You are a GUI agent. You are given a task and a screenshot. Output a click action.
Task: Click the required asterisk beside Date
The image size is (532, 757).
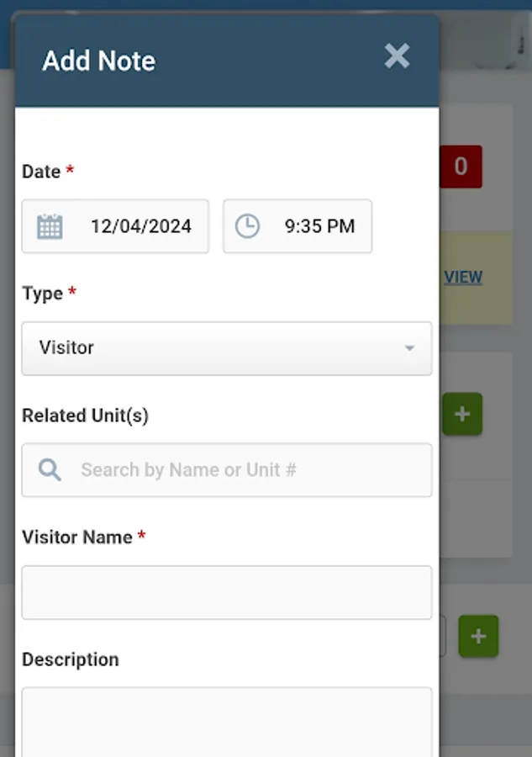point(71,171)
